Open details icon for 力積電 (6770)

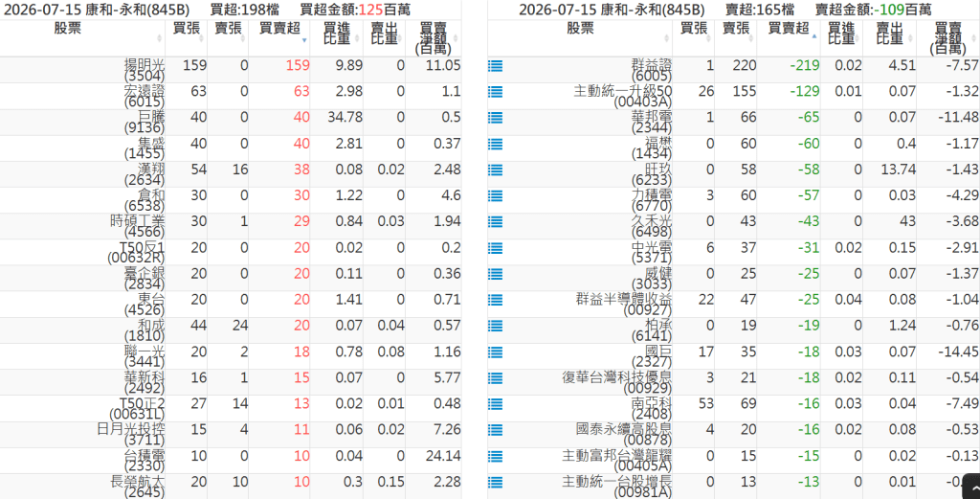click(x=495, y=195)
